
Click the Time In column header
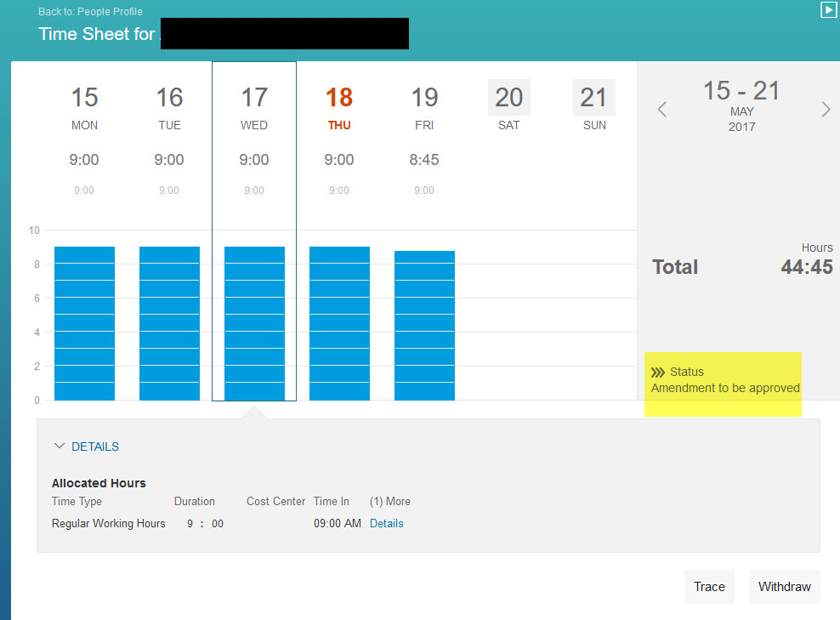(331, 502)
